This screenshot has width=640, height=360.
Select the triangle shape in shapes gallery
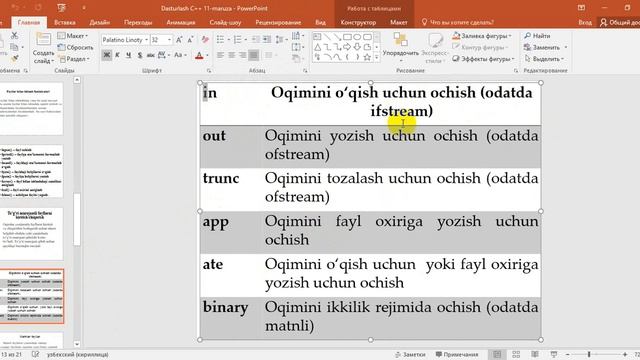(x=317, y=47)
